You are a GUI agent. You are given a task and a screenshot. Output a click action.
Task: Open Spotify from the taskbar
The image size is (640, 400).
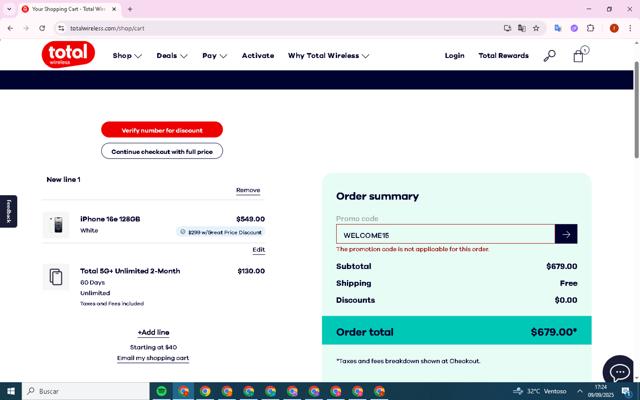[x=162, y=391]
